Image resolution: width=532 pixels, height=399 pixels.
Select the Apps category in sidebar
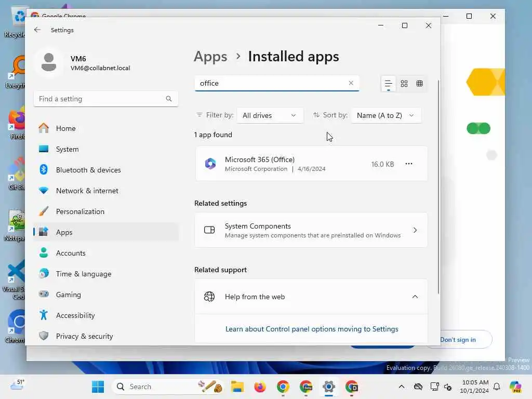pos(106,232)
